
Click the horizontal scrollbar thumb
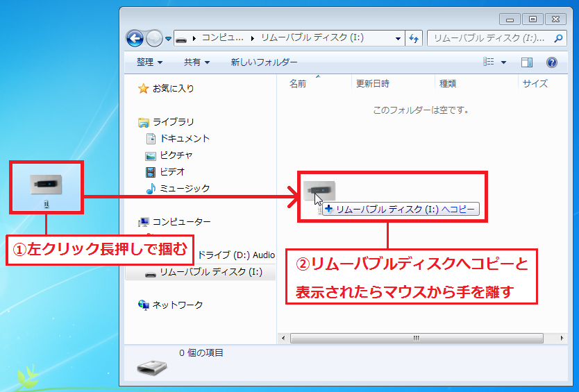(x=417, y=338)
